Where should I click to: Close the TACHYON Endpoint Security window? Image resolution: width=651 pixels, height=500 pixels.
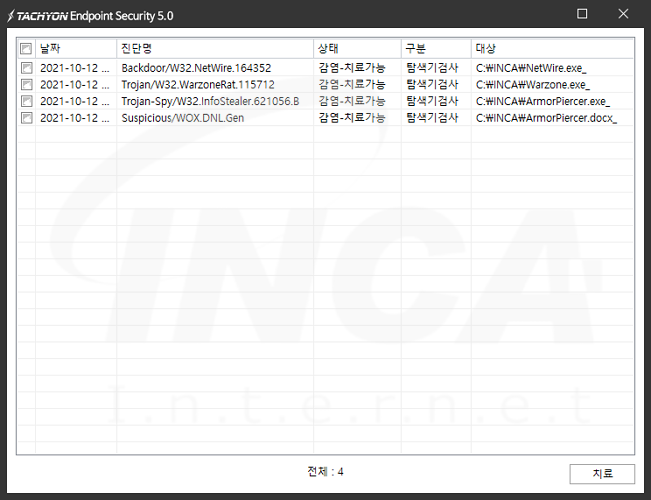click(x=623, y=14)
